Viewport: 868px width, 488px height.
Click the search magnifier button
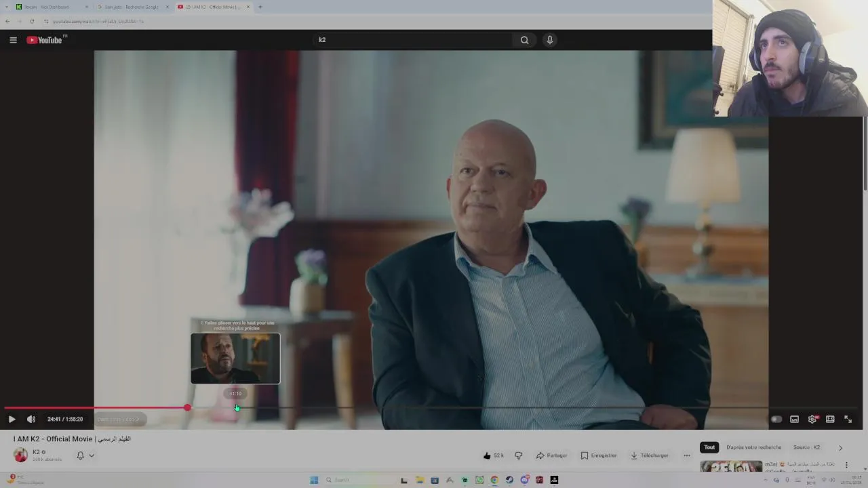(x=524, y=40)
